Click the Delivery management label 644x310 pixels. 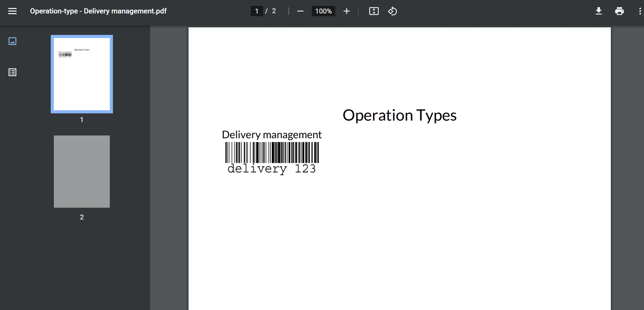coord(272,135)
